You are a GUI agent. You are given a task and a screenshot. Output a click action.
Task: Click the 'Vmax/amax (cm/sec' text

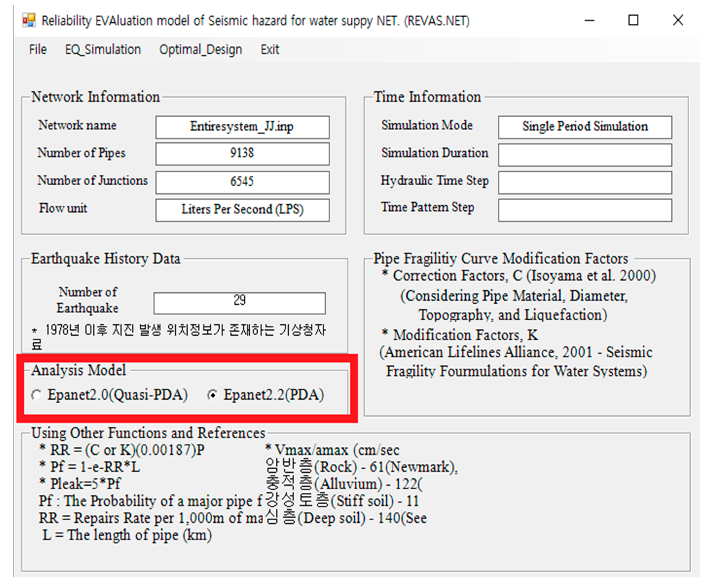(x=333, y=450)
